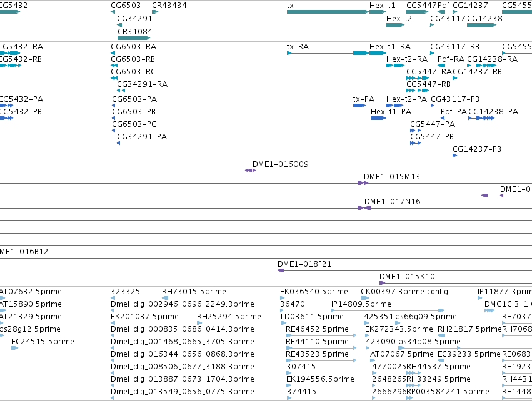Select the RH25294.5prime EST label
The height and width of the screenshot is (401, 532).
point(229,317)
